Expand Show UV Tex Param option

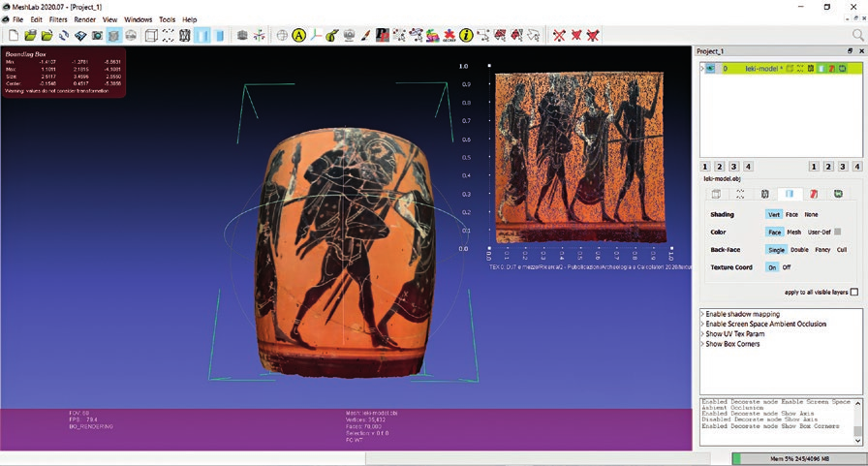pos(702,333)
